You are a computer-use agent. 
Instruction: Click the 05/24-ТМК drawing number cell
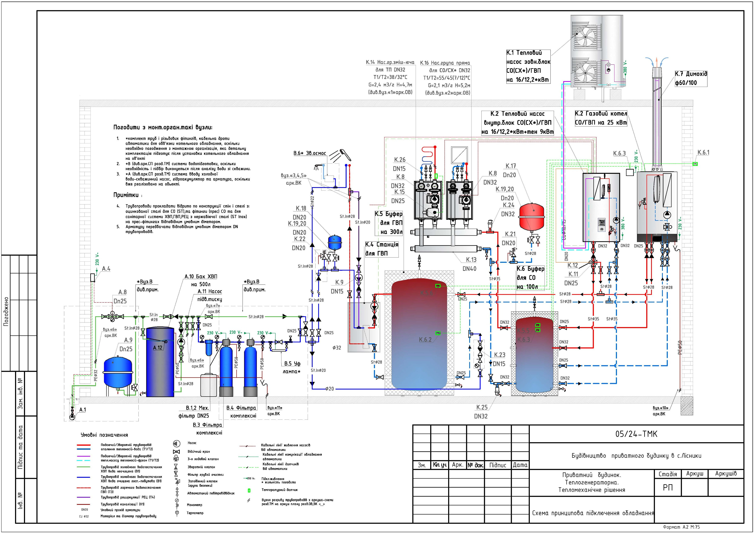[636, 434]
